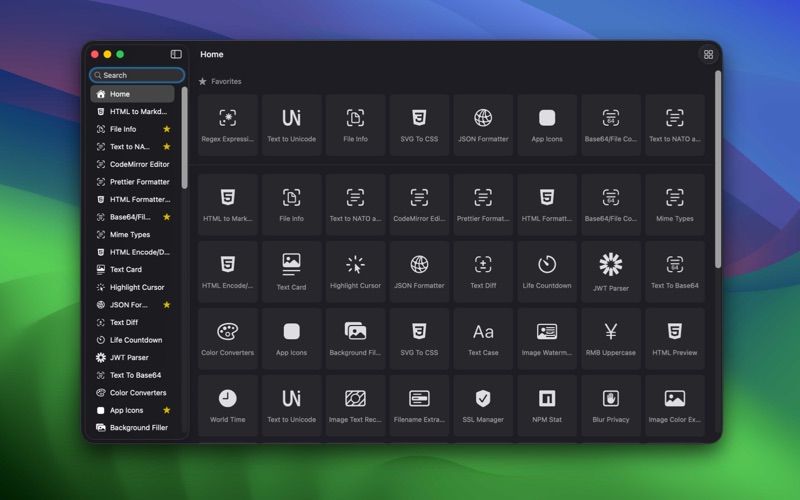Open the Text Case tile
Screen dimensions: 800x500
coord(483,338)
